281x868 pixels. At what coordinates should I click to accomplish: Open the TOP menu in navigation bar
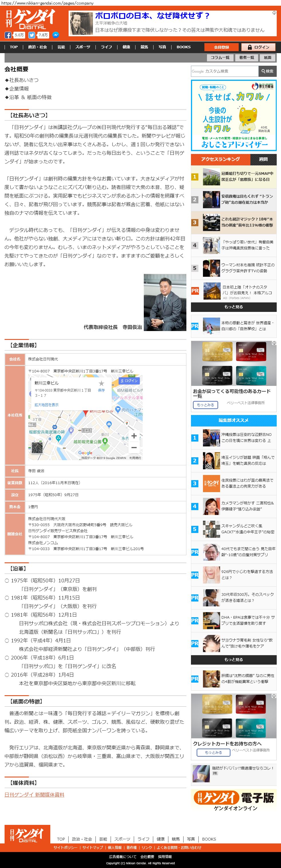(14, 47)
